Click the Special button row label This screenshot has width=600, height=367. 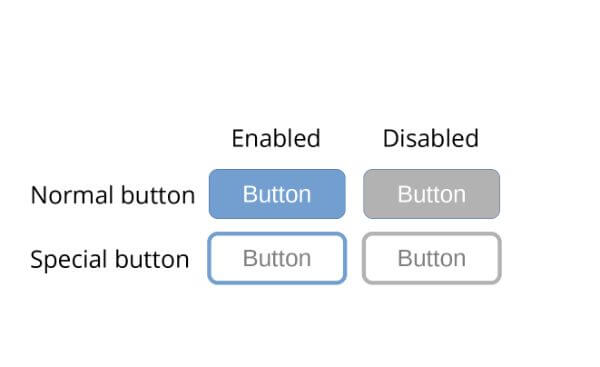tap(110, 259)
